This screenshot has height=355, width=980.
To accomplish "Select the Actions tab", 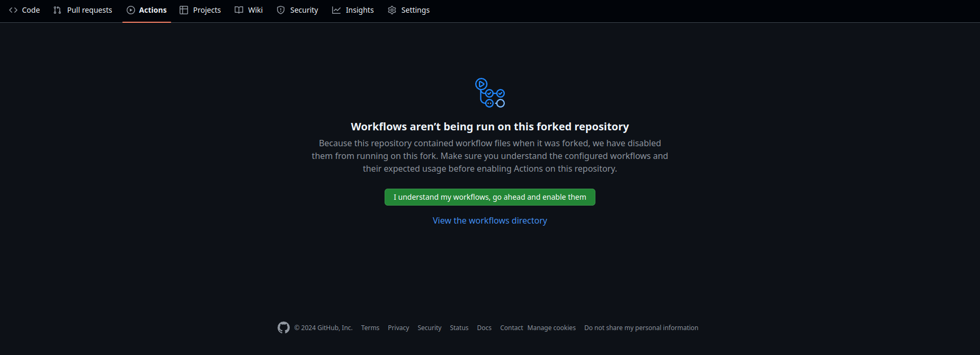I will click(147, 10).
